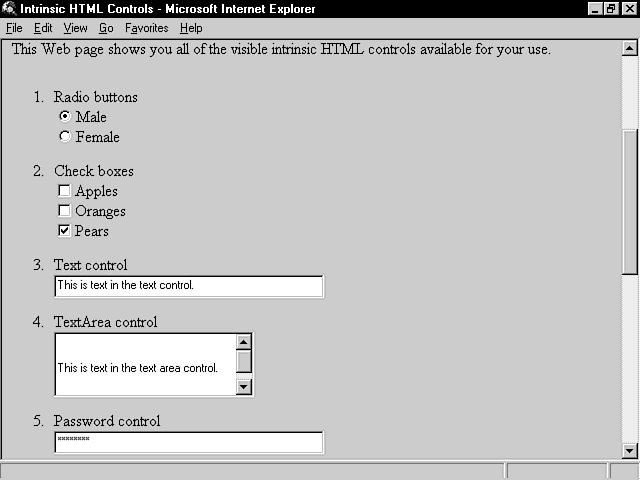The image size is (640, 480).
Task: Open the Favorites menu
Action: (x=147, y=28)
